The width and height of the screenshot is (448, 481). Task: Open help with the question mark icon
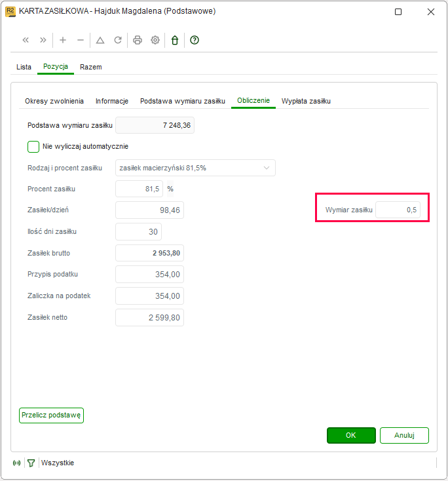click(x=195, y=40)
